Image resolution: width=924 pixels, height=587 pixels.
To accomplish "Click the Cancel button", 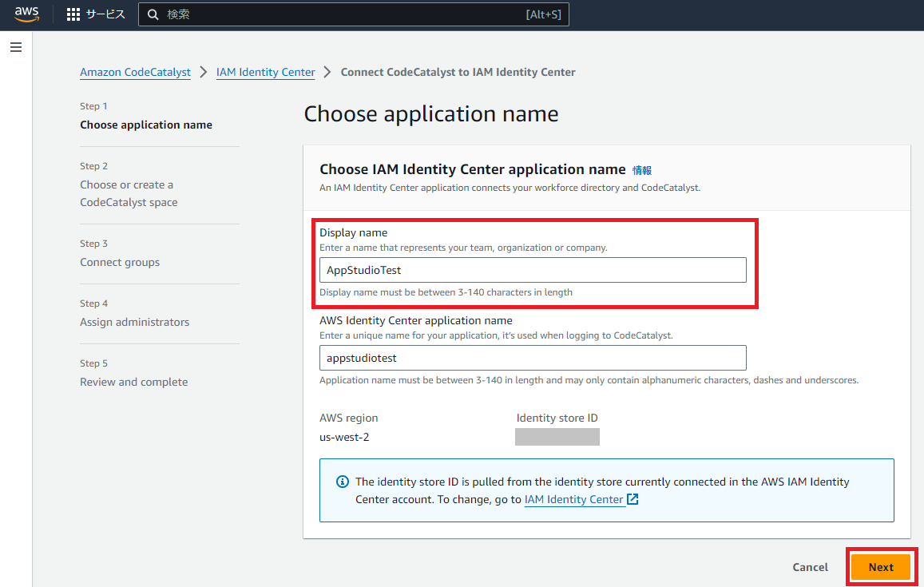I will click(x=811, y=567).
